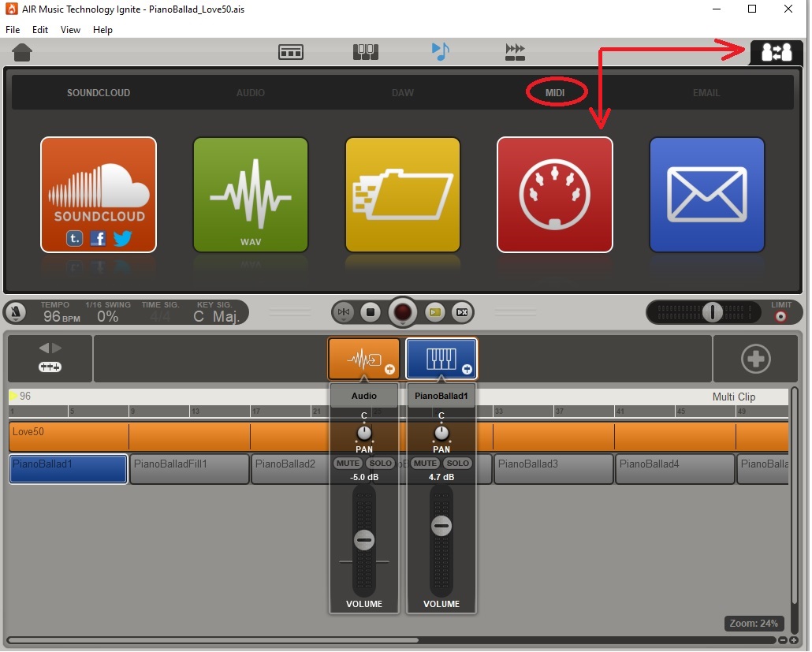Screen dimensions: 812x652
Task: Switch to the MIDI share tab
Action: pyautogui.click(x=555, y=93)
